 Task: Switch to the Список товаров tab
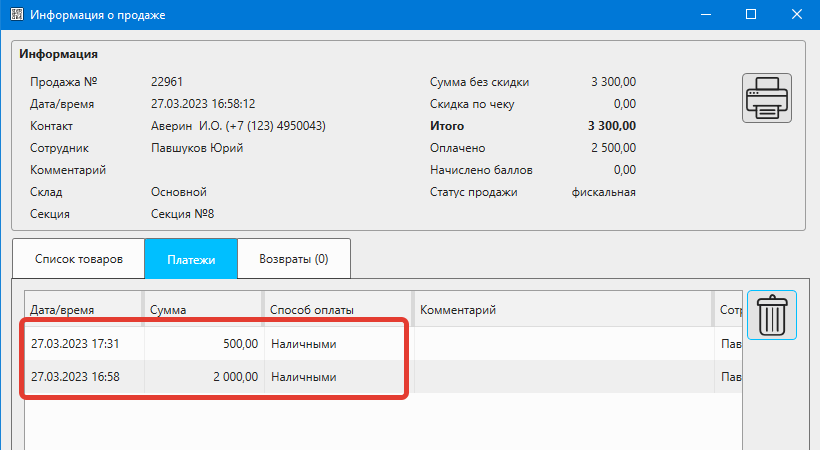pos(79,258)
